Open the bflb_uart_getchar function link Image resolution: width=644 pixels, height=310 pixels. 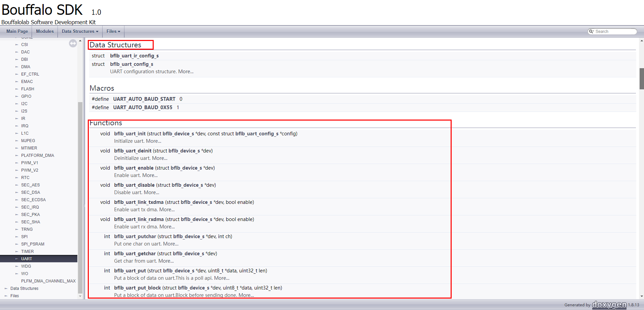click(135, 254)
